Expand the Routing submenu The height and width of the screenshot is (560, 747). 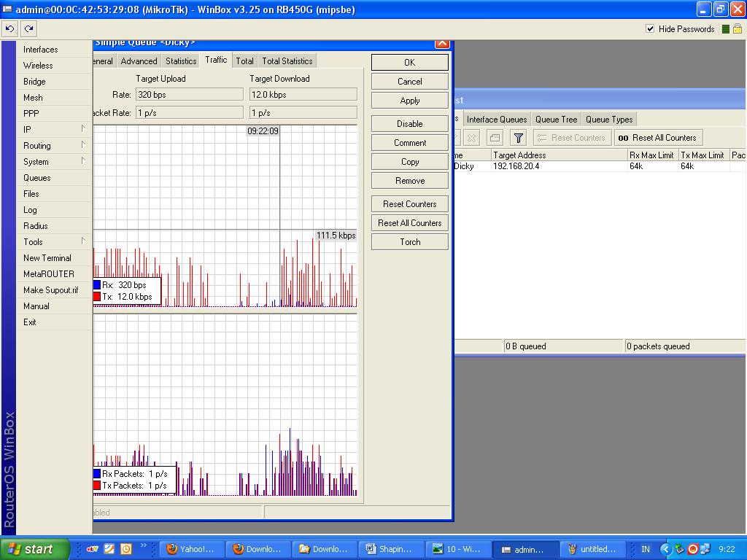pyautogui.click(x=53, y=146)
